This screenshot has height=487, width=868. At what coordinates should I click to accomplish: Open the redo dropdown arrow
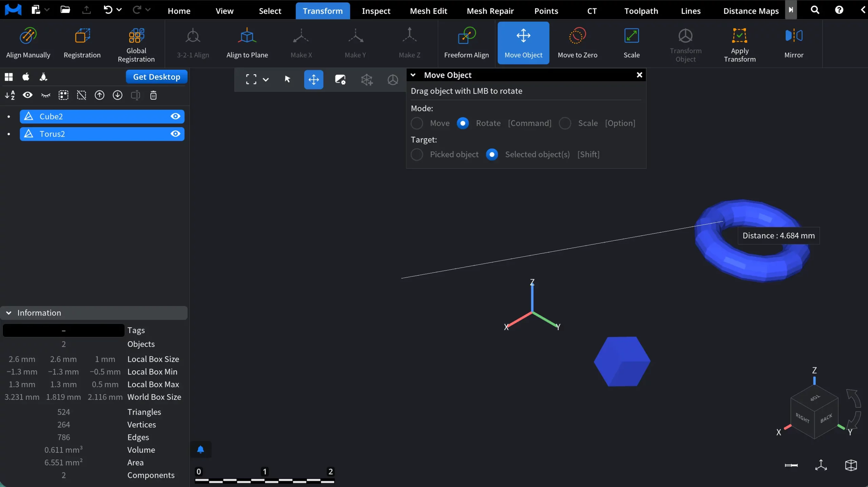point(148,9)
